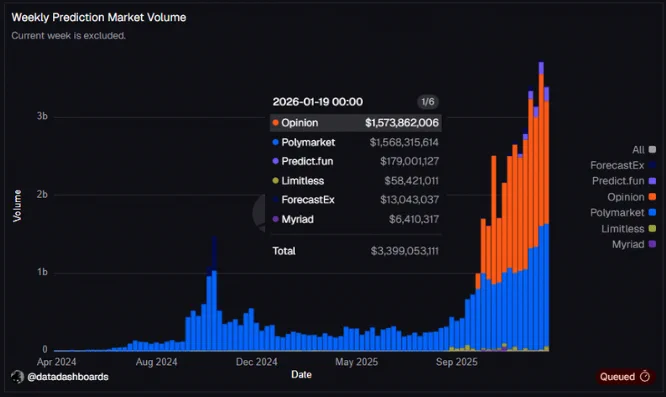Click the Volume y-axis title
Screen dimensions: 666x397
pos(17,206)
